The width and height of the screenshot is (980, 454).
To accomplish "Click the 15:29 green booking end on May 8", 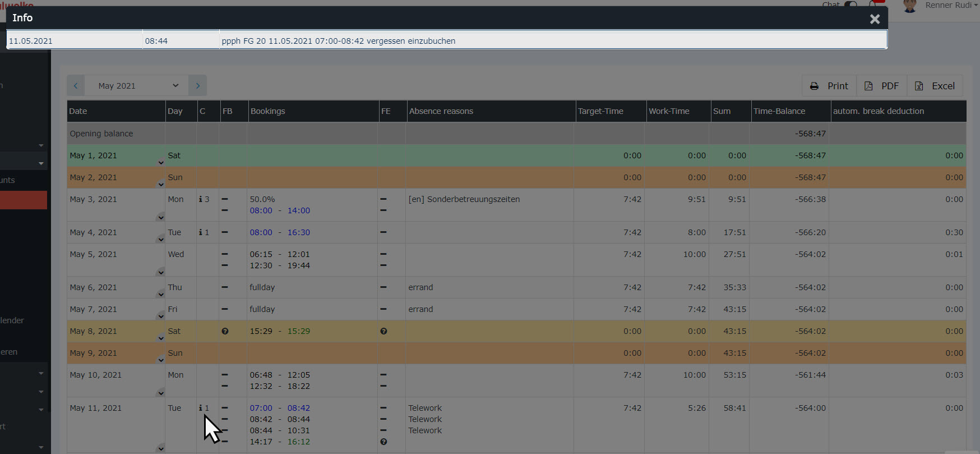I will pos(299,331).
